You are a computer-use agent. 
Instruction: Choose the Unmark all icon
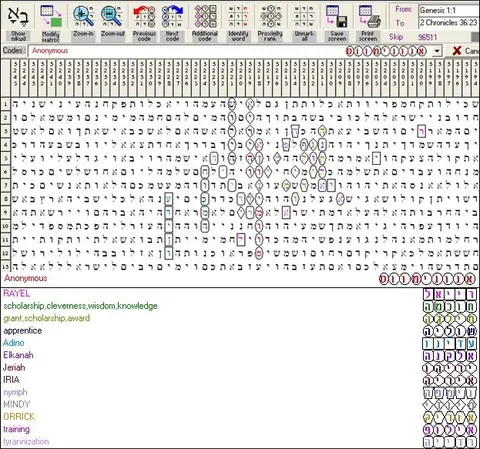tap(304, 16)
